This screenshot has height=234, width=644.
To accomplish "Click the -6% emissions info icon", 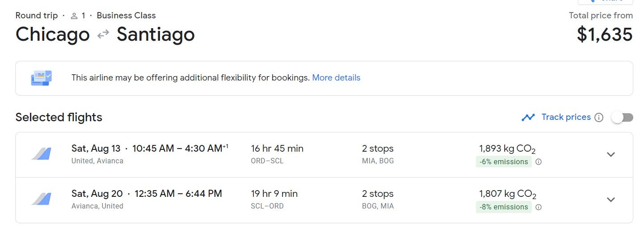I will point(539,162).
